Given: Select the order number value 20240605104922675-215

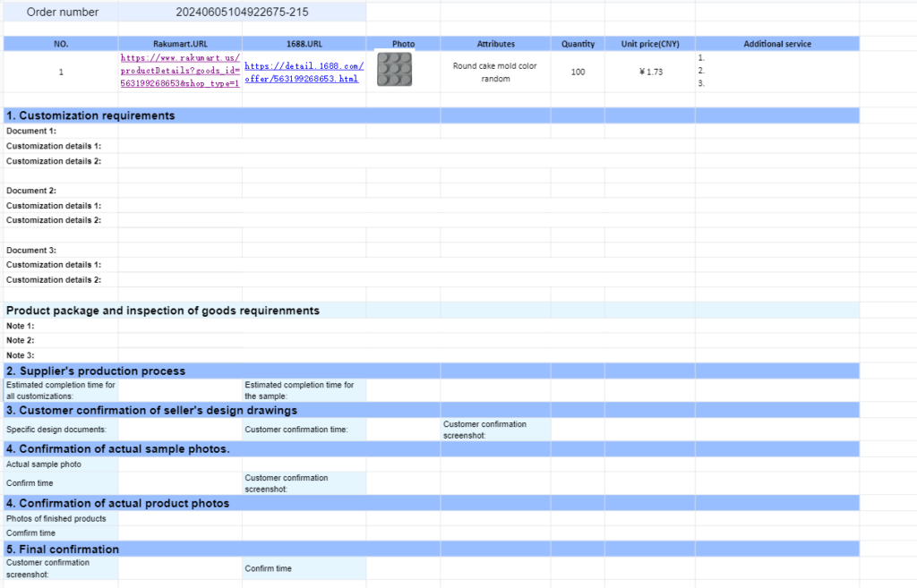Looking at the screenshot, I should (x=242, y=13).
